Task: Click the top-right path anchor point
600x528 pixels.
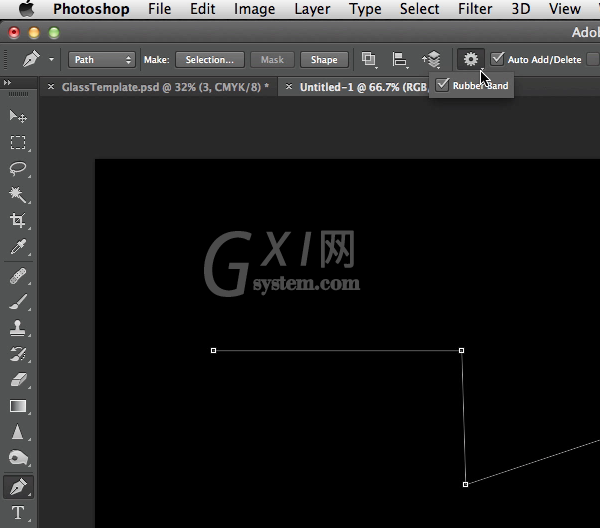Action: 461,350
